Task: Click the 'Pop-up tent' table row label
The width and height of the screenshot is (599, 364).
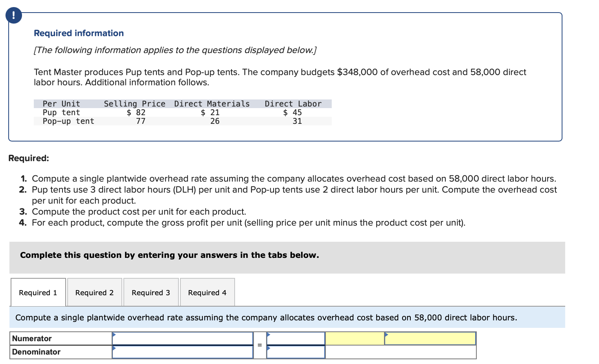Action: click(68, 121)
